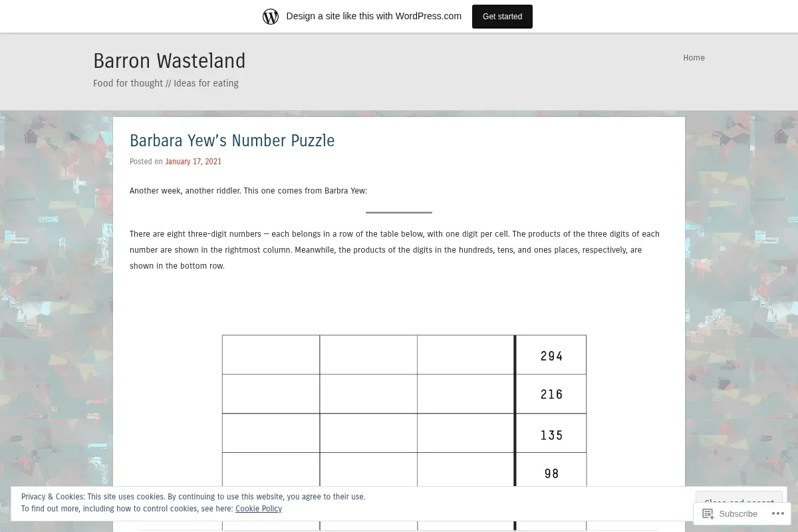Click the tagline 'Food for thought // Ideas for eating'
The height and width of the screenshot is (532, 798).
tap(166, 83)
